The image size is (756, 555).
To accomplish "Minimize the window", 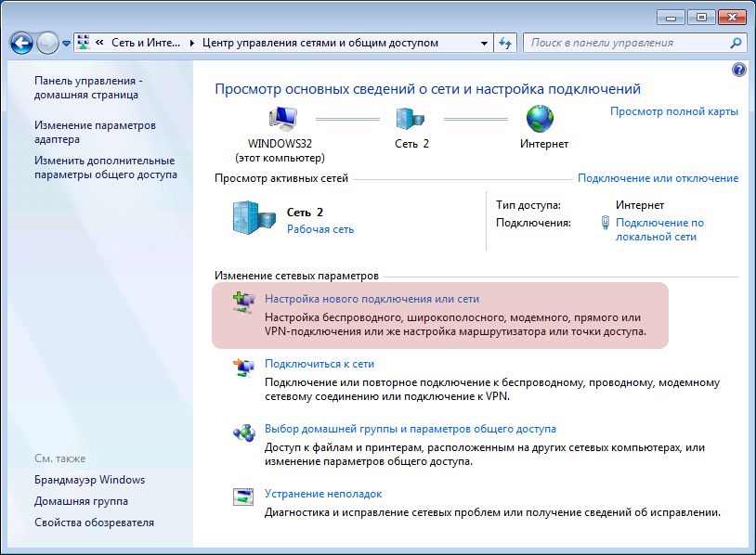I will click(671, 18).
